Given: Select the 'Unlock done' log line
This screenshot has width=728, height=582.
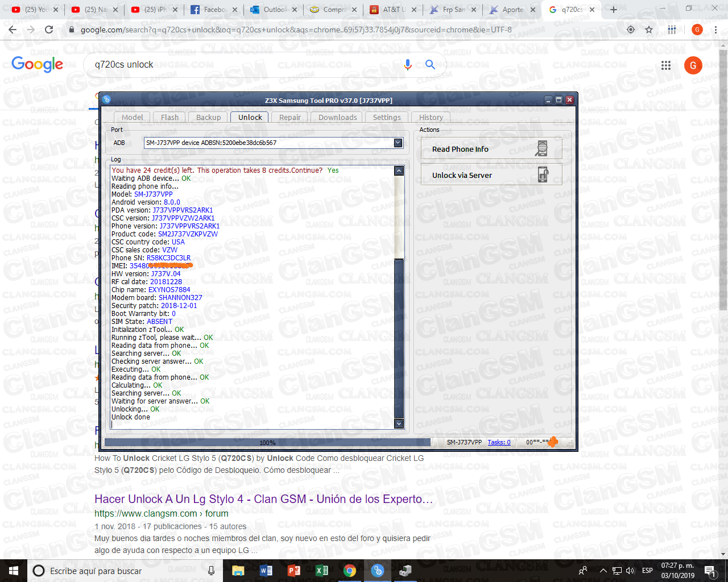Looking at the screenshot, I should click(131, 417).
